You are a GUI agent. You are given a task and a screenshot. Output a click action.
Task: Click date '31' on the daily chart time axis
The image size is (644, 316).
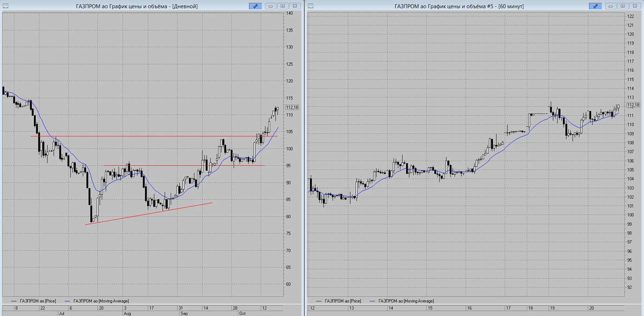point(181,308)
